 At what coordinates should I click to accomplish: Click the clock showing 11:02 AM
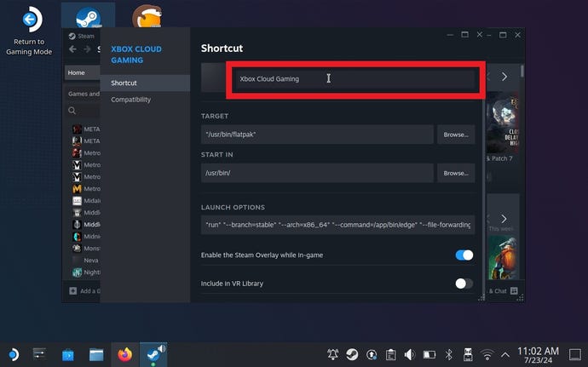[x=539, y=353]
